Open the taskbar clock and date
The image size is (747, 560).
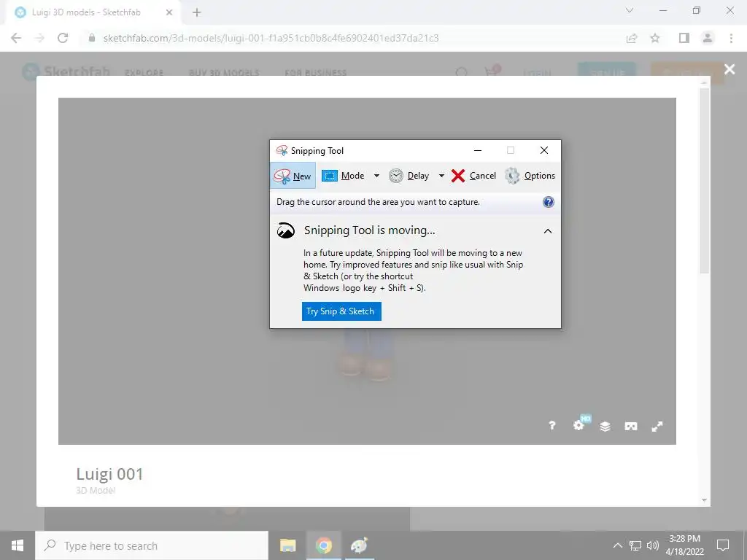point(684,545)
